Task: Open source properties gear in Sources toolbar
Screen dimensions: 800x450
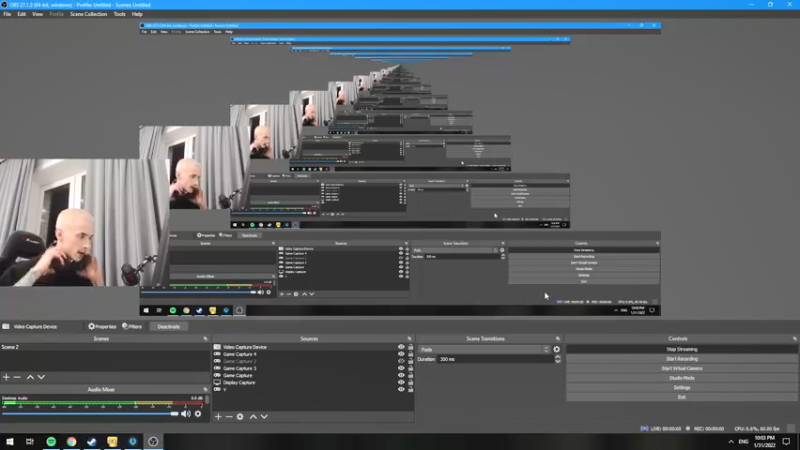Action: 240,417
